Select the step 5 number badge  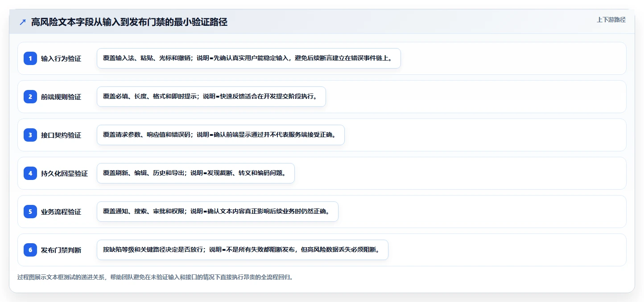point(30,211)
